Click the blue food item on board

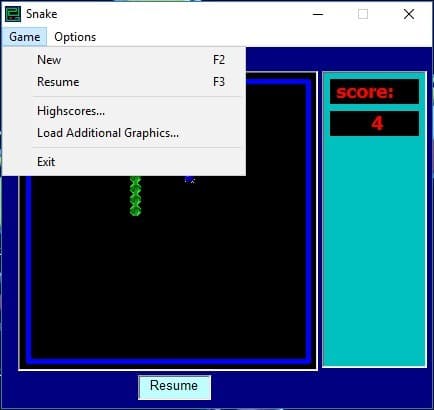click(189, 179)
